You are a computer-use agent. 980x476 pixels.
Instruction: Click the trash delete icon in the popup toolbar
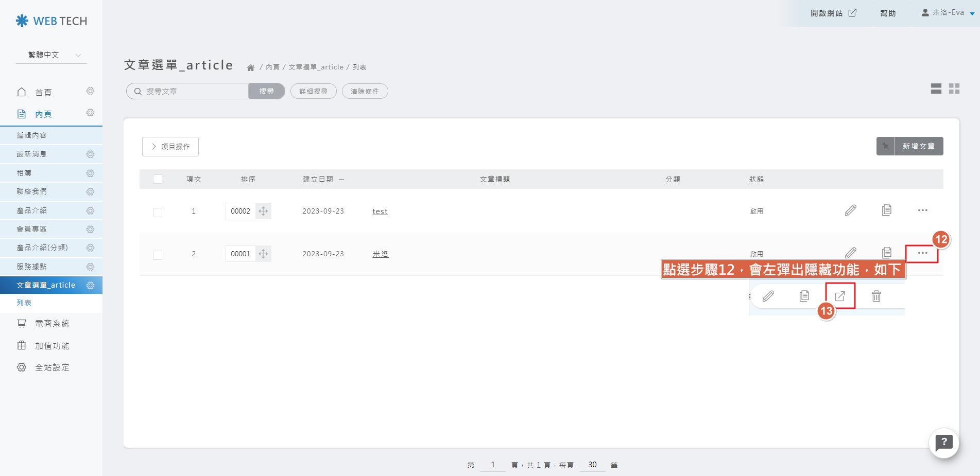876,296
